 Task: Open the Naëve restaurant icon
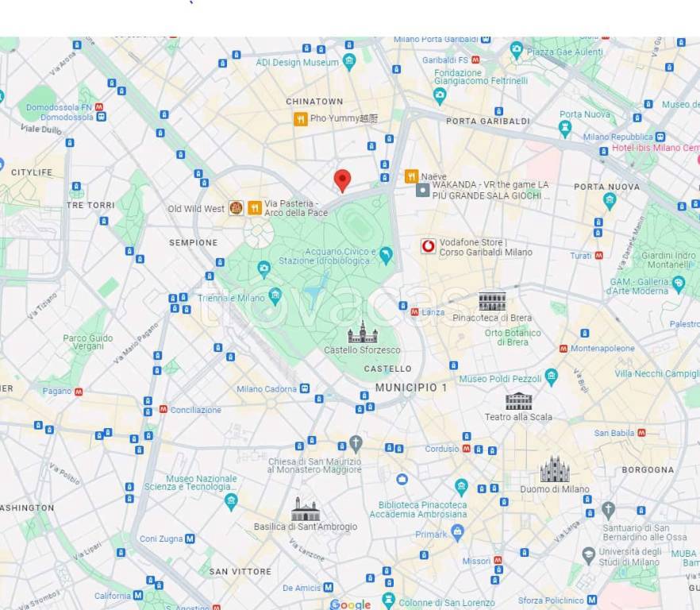click(x=411, y=176)
